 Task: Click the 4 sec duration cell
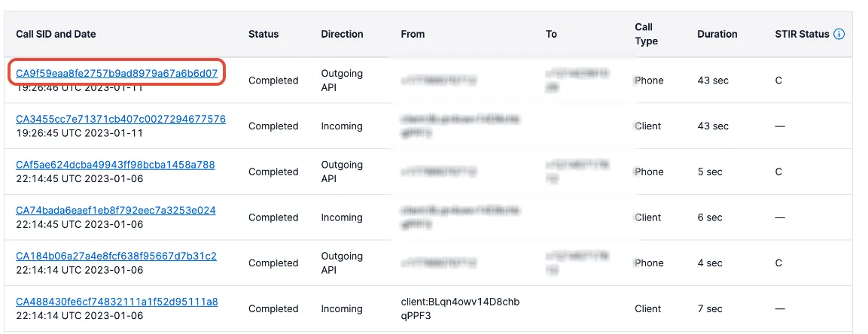point(710,263)
